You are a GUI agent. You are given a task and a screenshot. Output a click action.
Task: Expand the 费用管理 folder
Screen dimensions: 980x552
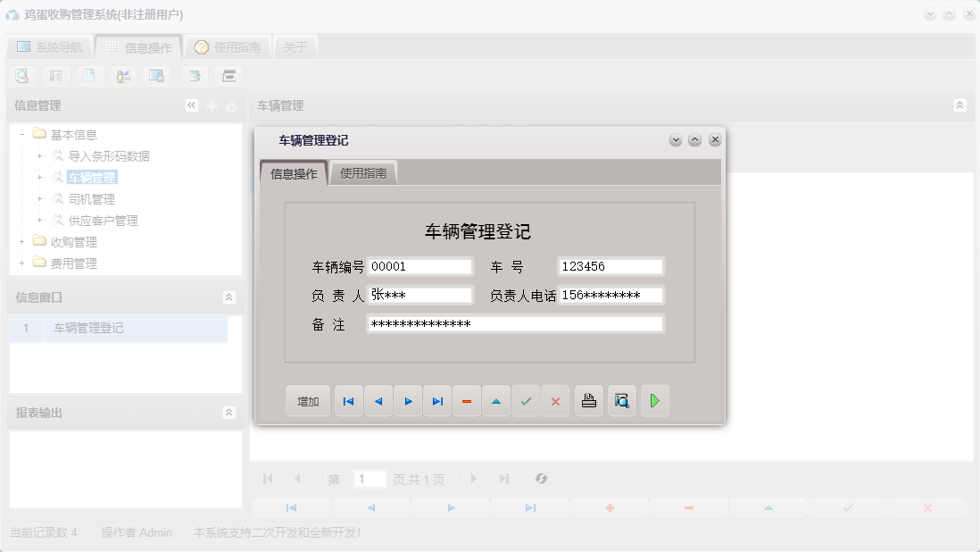(20, 263)
